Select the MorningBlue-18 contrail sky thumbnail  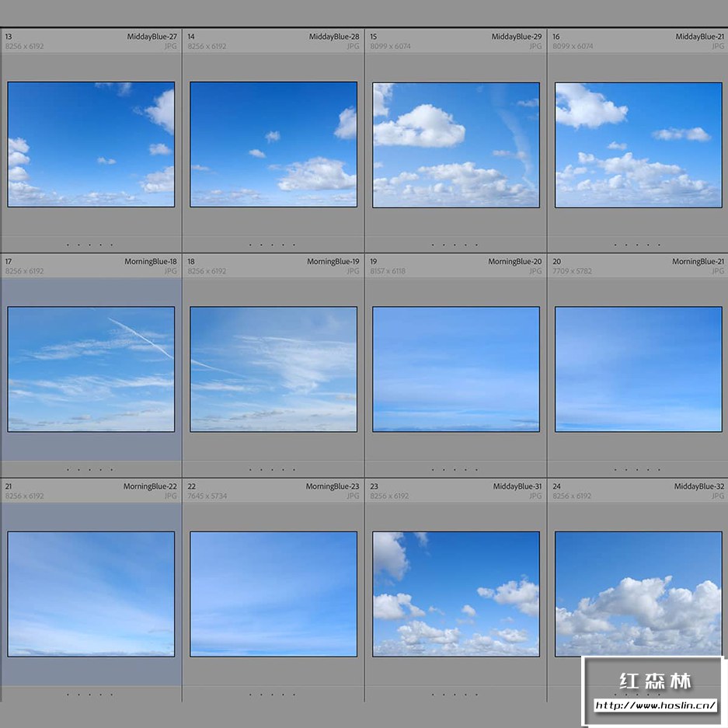click(x=91, y=369)
